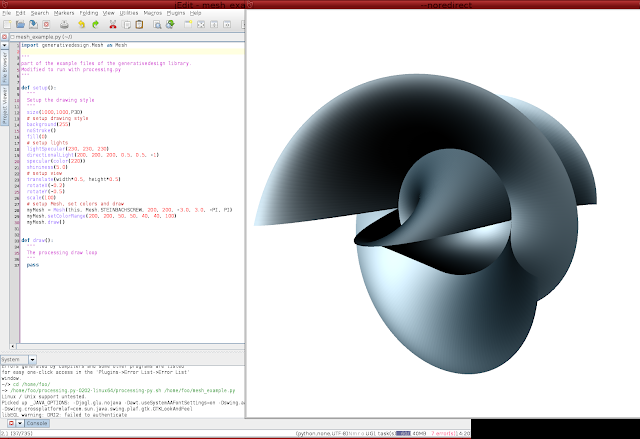Open the Help menu
640x439 pixels.
click(x=196, y=13)
